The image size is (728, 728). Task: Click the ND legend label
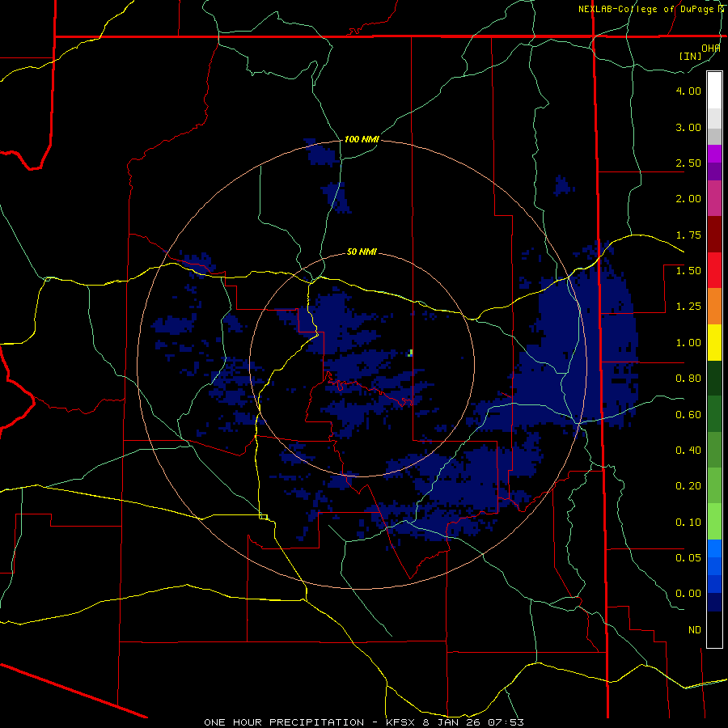[695, 630]
